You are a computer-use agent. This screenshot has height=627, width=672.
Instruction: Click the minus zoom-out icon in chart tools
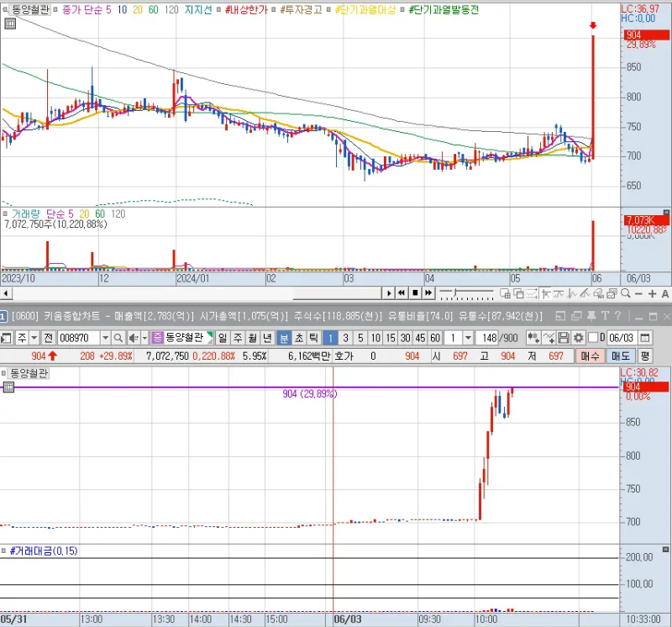tap(638, 294)
